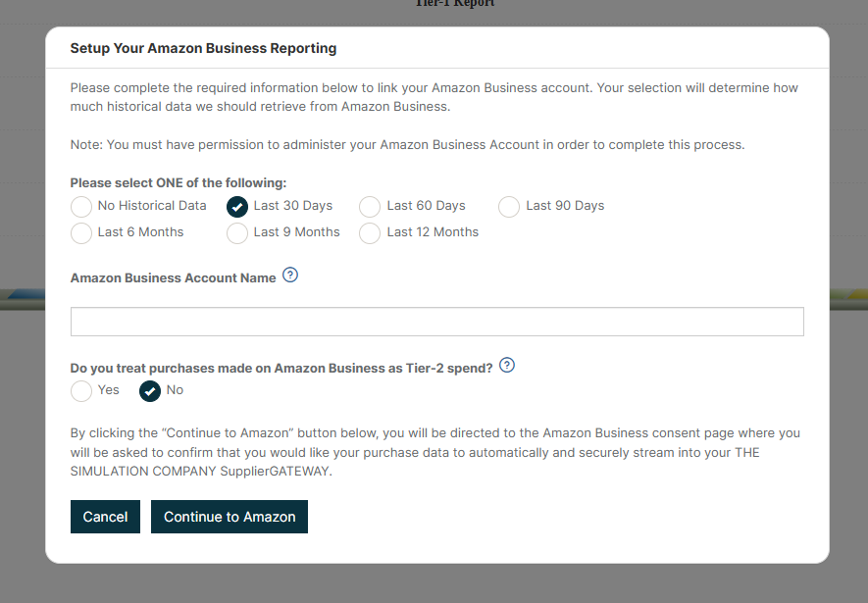Click the Cancel button
Viewport: 868px width, 603px height.
click(105, 517)
